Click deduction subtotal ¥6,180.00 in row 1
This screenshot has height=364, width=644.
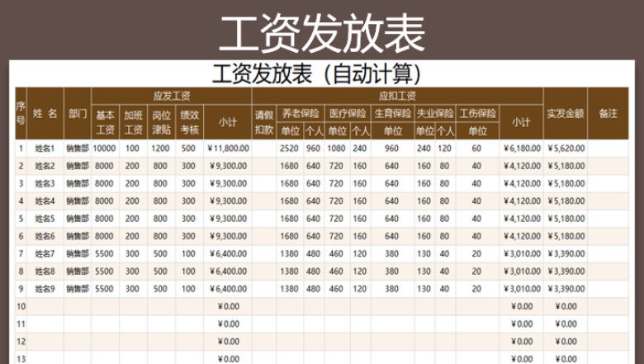(x=522, y=149)
